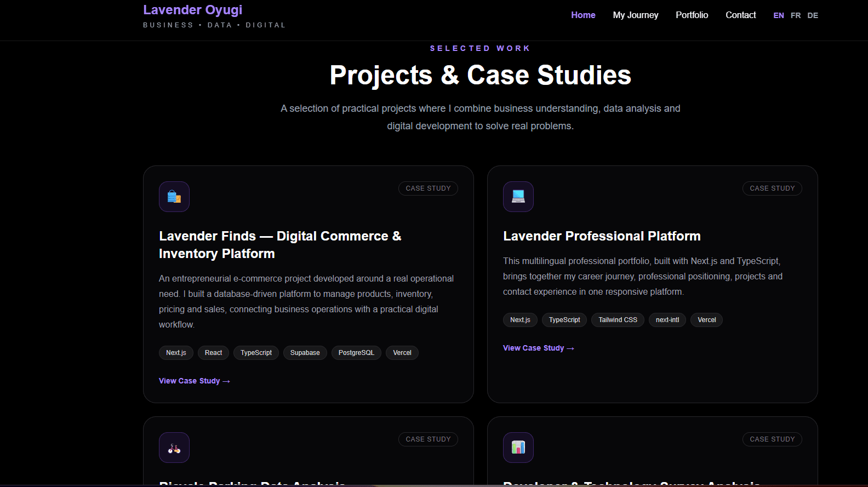Click Next.js tag on Lavender Finds card
The width and height of the screenshot is (868, 487).
click(176, 353)
